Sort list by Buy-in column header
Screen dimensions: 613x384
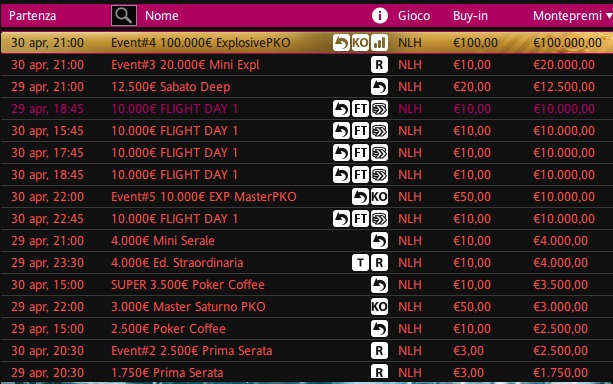point(470,16)
